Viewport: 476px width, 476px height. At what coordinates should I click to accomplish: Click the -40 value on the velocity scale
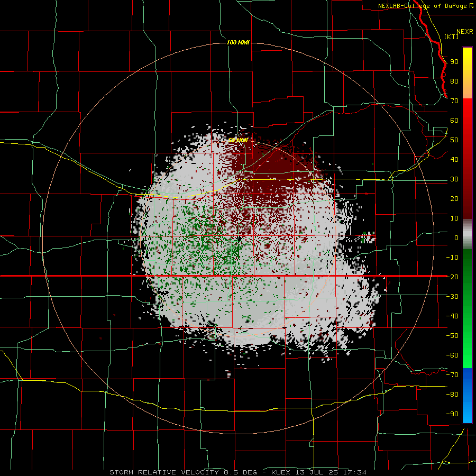pos(452,316)
